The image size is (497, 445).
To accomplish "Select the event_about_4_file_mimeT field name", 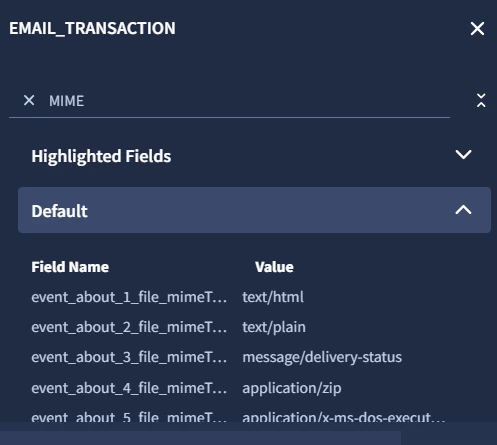I will 129,388.
